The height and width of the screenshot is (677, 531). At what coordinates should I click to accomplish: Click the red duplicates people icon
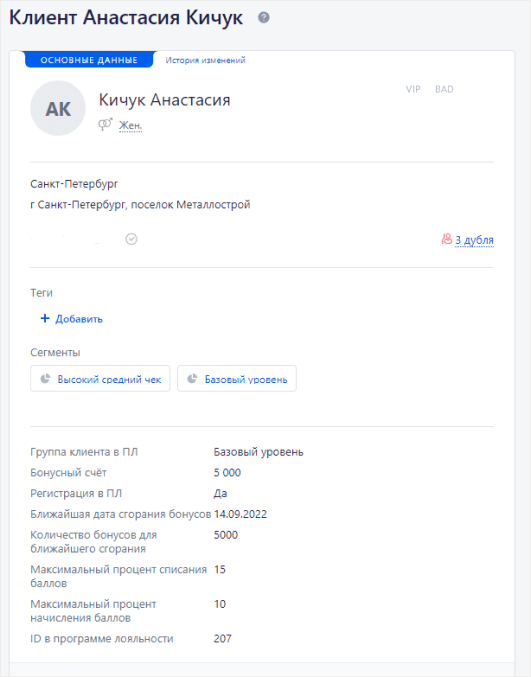coord(446,239)
